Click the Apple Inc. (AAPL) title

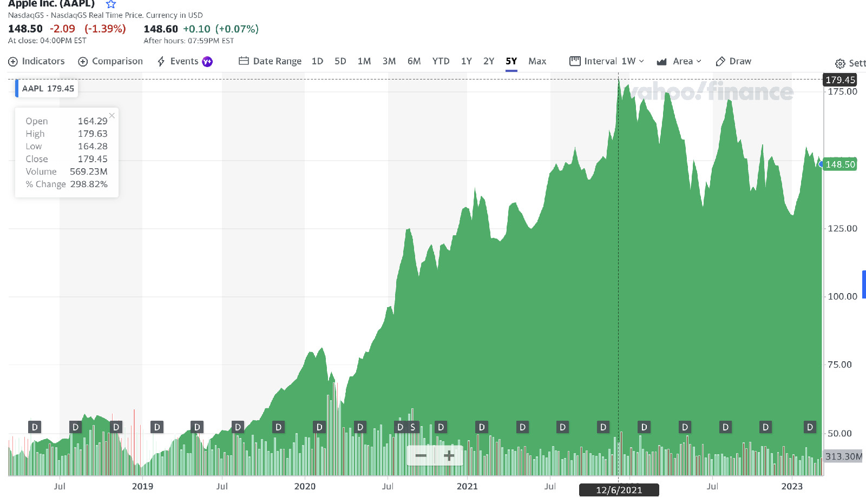click(x=51, y=4)
